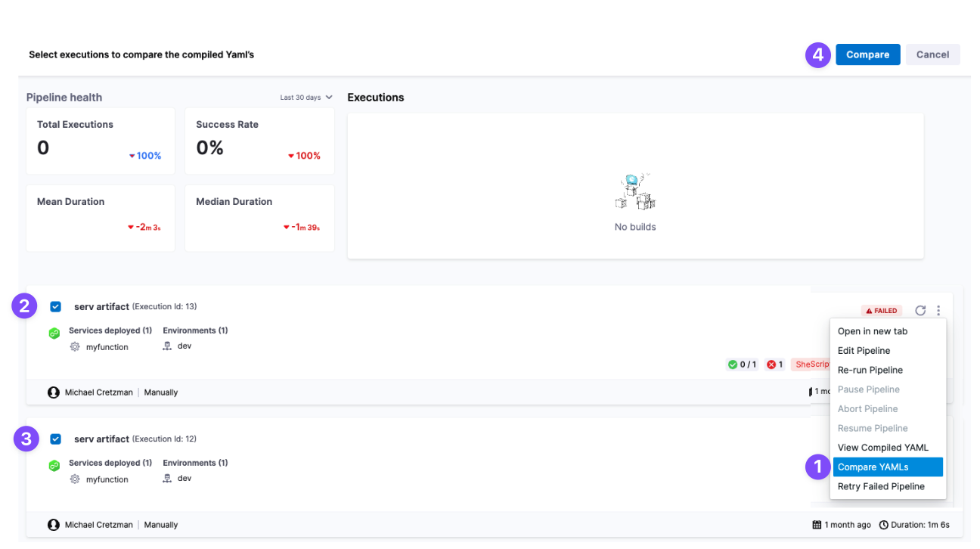The image size is (980, 549).
Task: Click the 'serv artifact' title of Execution 12
Action: [x=101, y=439]
